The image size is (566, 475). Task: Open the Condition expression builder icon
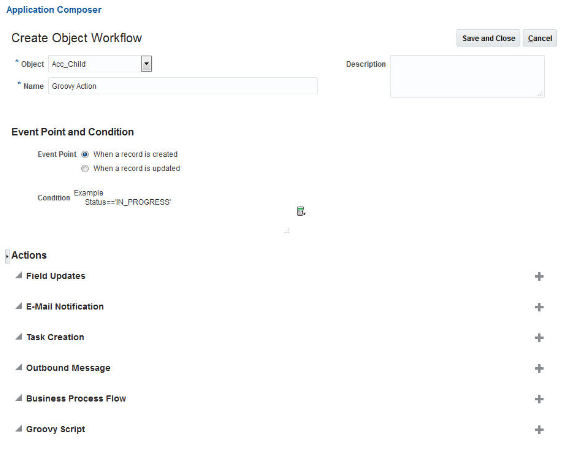[x=301, y=211]
